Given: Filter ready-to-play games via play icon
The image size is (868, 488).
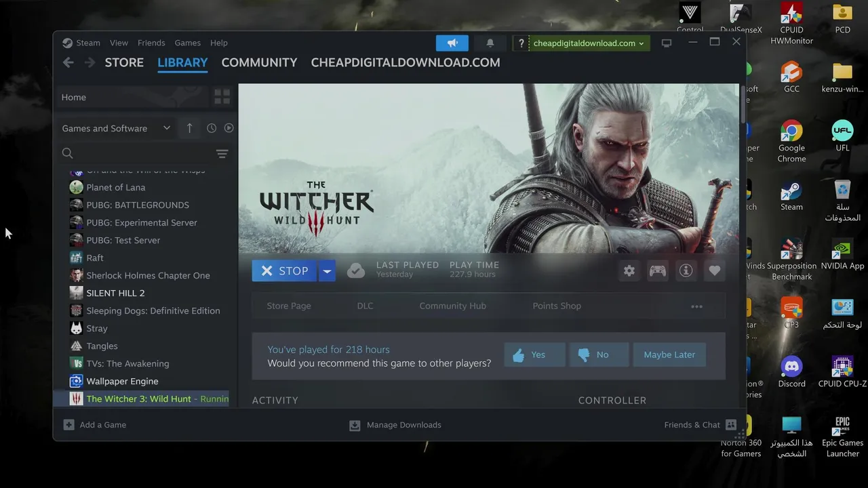Looking at the screenshot, I should tap(229, 128).
